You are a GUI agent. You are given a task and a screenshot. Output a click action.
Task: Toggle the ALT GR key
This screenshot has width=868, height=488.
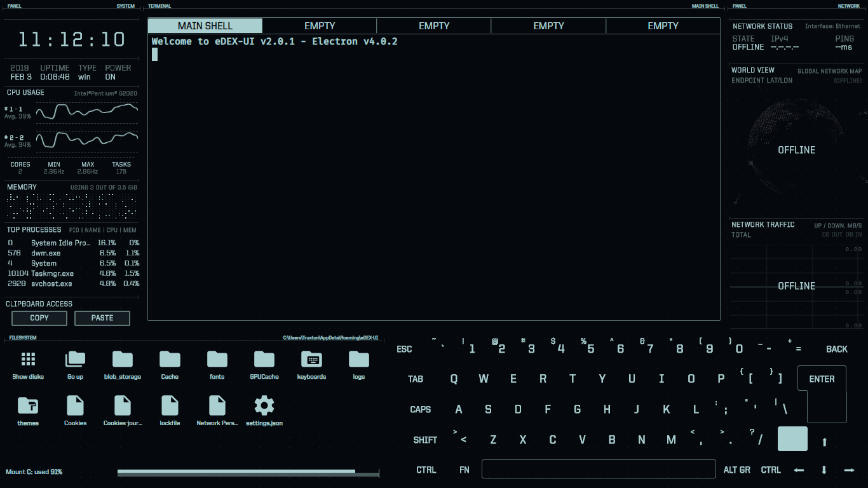pyautogui.click(x=737, y=470)
